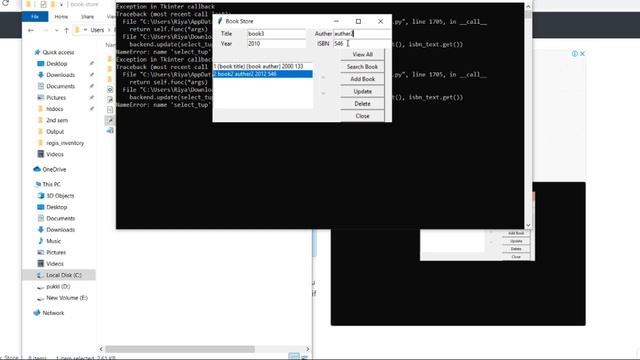Open the htdocs folder in Quick access
Image resolution: width=640 pixels, height=360 pixels.
[x=55, y=109]
